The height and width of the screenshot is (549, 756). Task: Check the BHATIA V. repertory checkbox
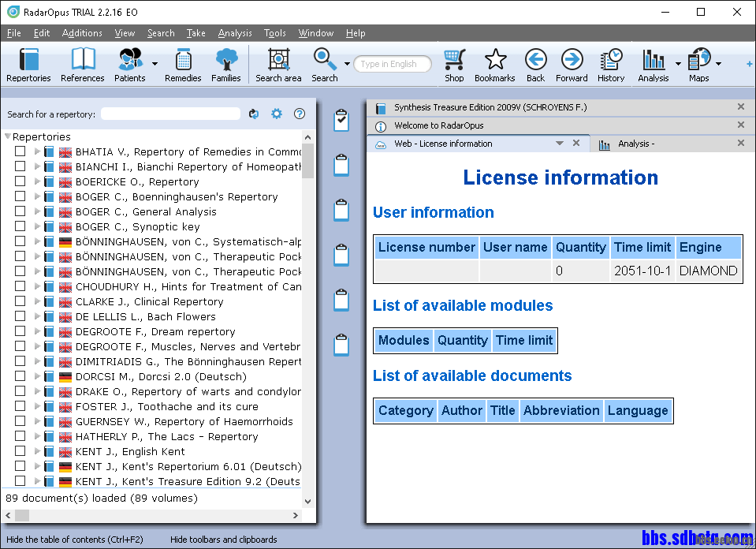pyautogui.click(x=20, y=151)
